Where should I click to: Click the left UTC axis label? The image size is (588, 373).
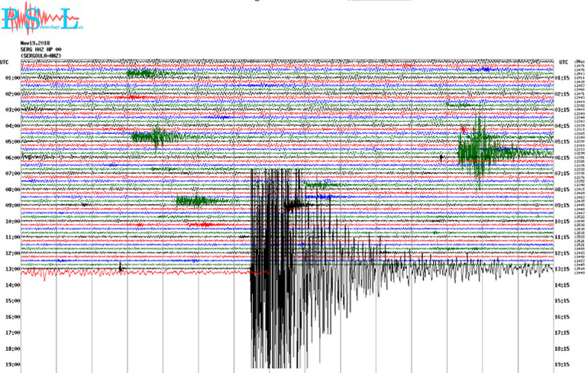[x=5, y=61]
